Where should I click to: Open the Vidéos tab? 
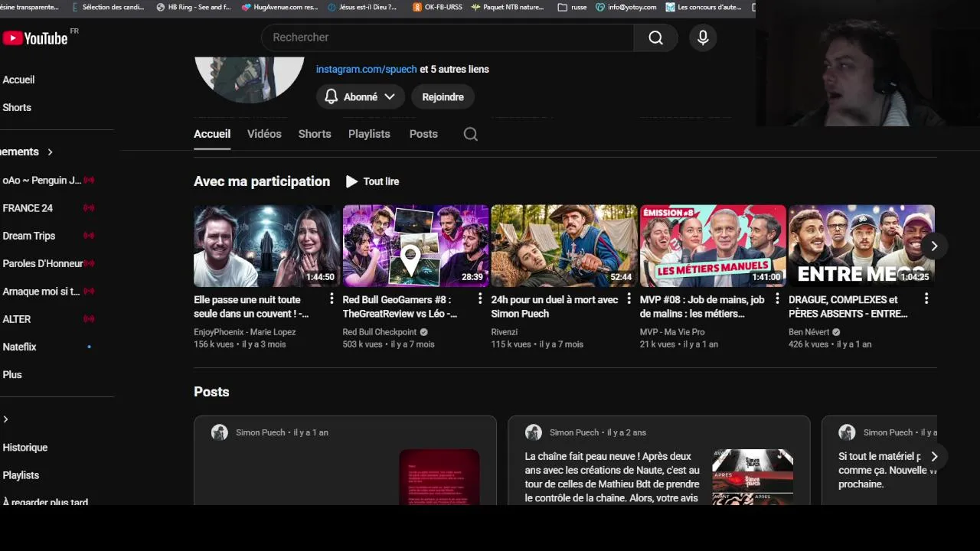(x=264, y=134)
